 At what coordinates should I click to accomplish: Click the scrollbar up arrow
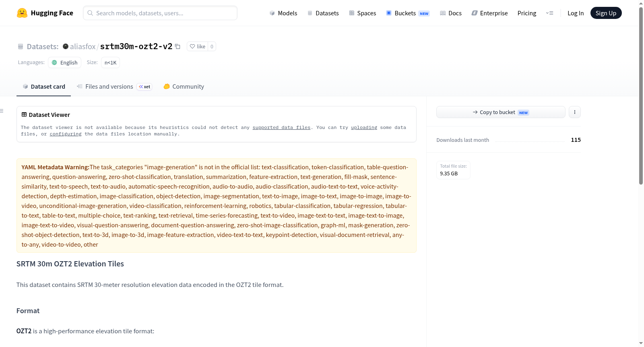641,3
